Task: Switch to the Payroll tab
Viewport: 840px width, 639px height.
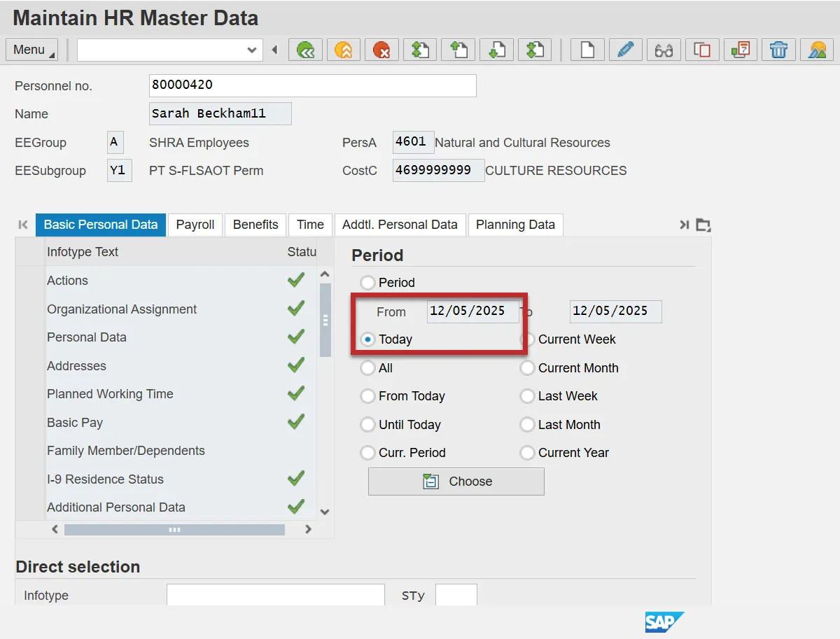Action: pos(195,225)
